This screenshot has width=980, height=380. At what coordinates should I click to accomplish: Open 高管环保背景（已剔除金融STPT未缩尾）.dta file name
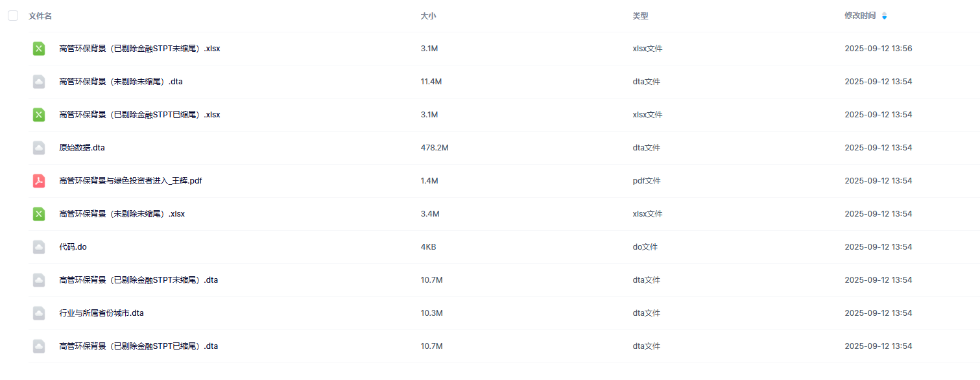pos(138,280)
